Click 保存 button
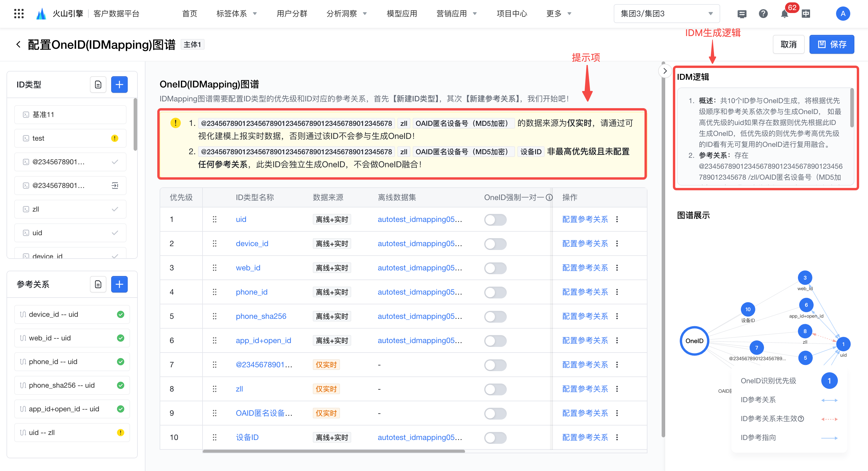This screenshot has height=471, width=868. click(x=832, y=44)
